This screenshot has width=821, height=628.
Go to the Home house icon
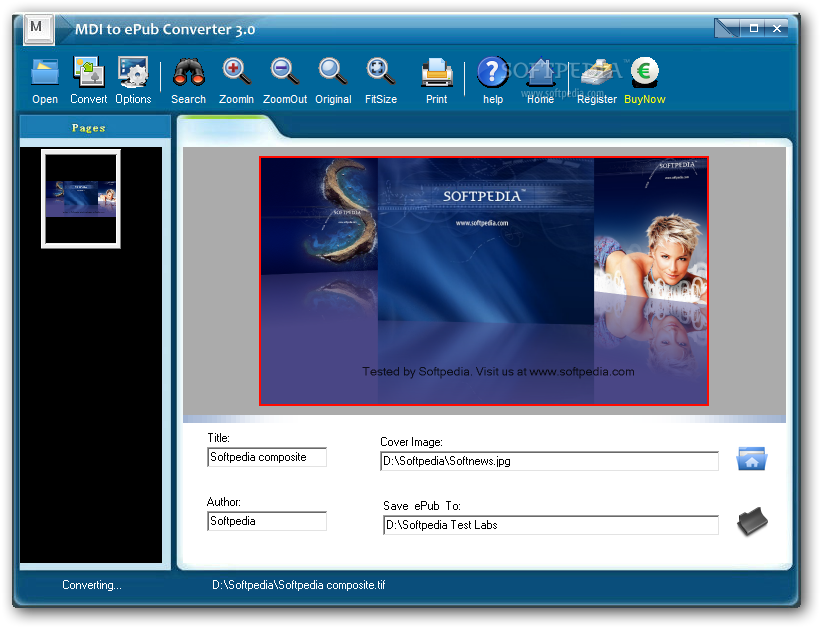coord(540,72)
